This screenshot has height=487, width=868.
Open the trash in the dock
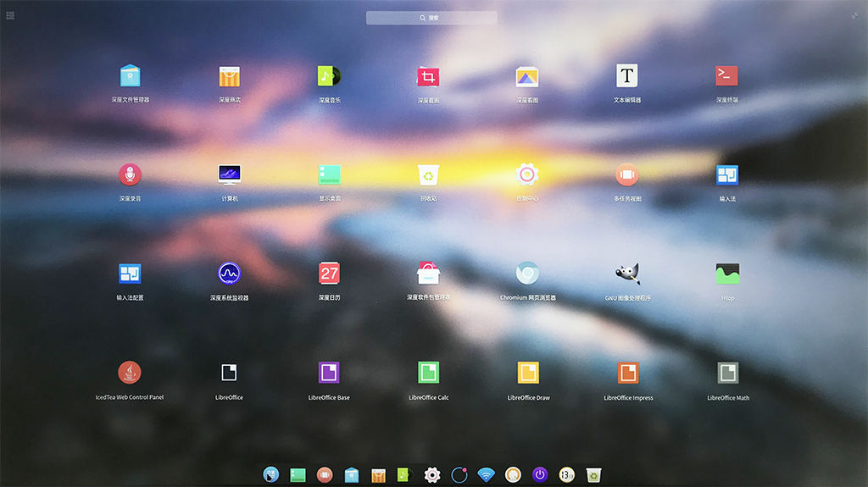click(x=593, y=475)
